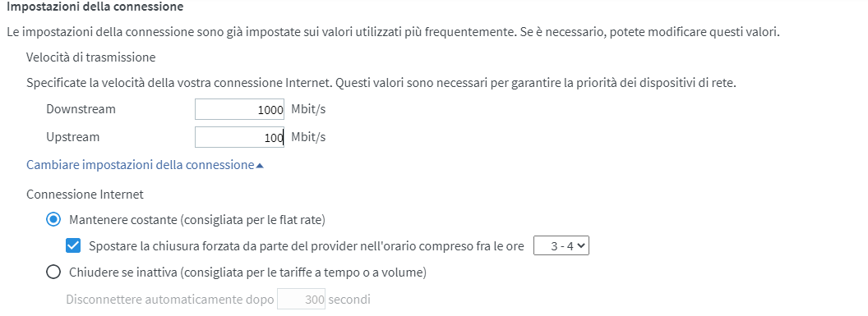Click the 'Upstream' field label
The width and height of the screenshot is (868, 316).
coord(73,137)
